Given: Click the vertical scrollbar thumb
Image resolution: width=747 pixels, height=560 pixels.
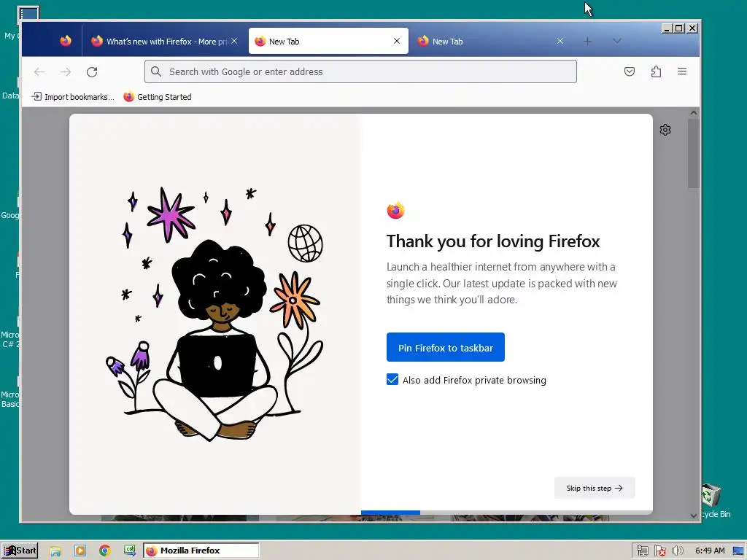Looking at the screenshot, I should (x=694, y=153).
